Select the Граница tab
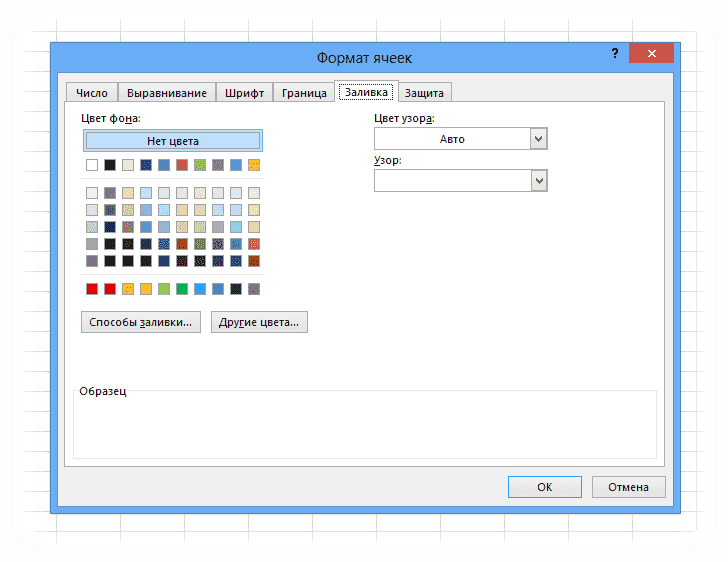Screen dimensions: 728x562 (x=304, y=93)
